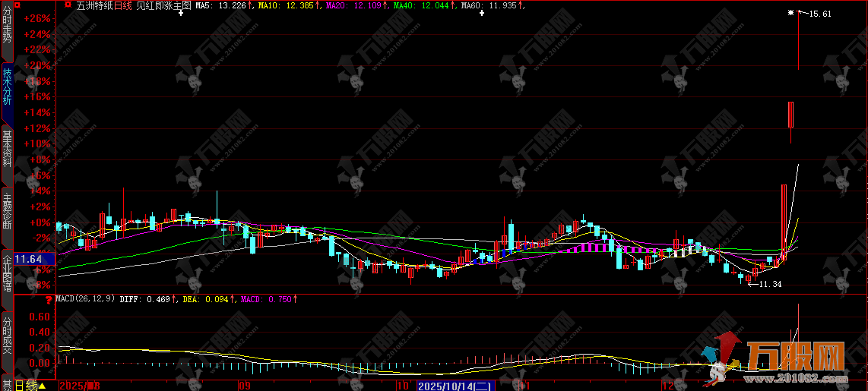
Task: Switch to the 技术分析 sidebar tab
Action: 7,87
